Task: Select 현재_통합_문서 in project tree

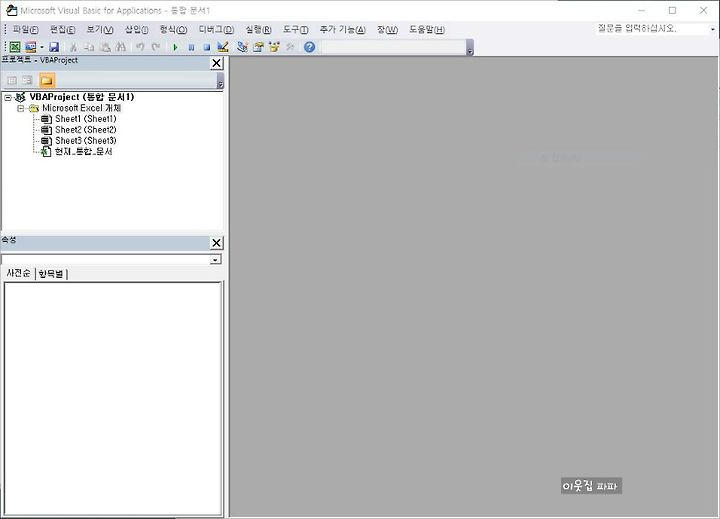Action: click(84, 152)
